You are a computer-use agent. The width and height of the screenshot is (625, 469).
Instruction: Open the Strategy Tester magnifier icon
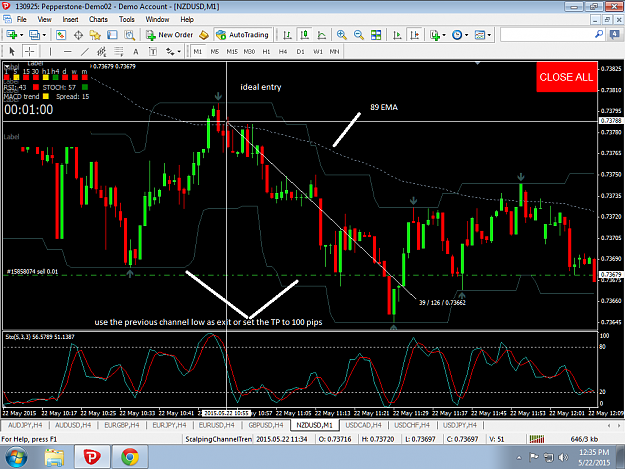129,35
